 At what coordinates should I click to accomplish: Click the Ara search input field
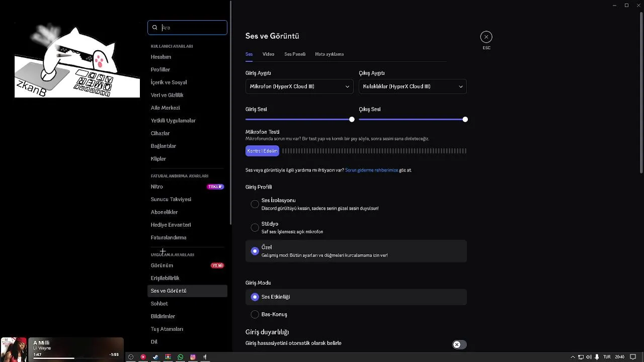tap(187, 28)
